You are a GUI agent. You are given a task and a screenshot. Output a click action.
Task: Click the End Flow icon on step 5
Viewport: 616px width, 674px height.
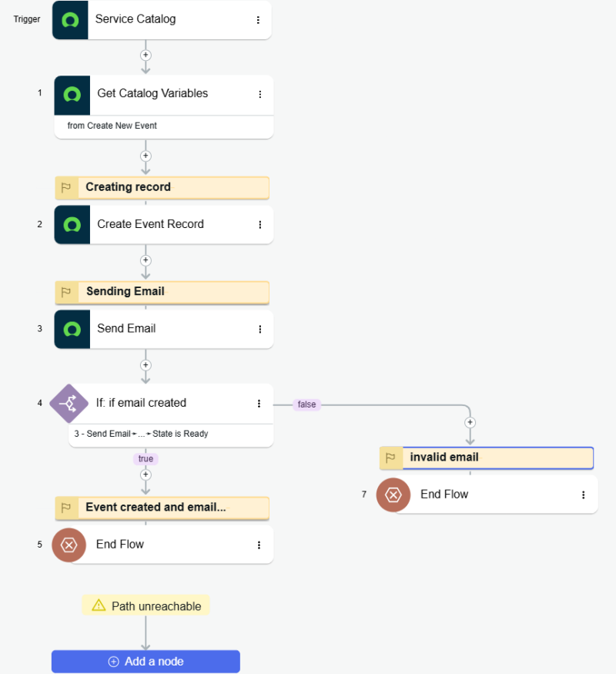[x=69, y=545]
